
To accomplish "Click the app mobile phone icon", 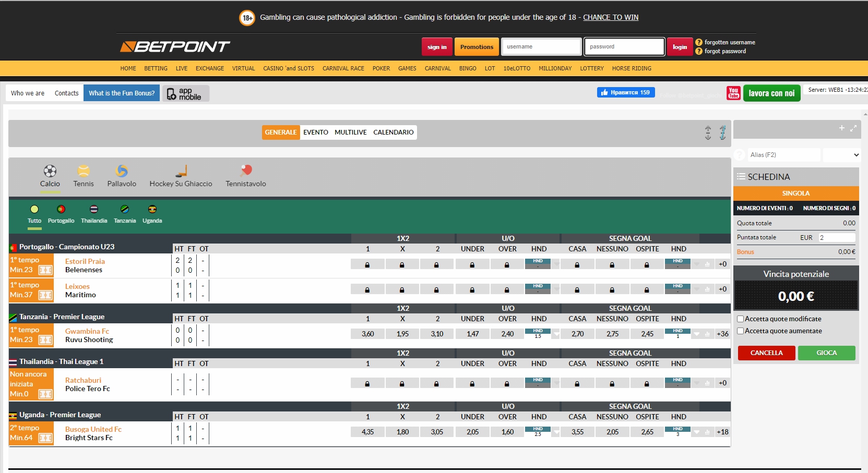I will pyautogui.click(x=171, y=94).
